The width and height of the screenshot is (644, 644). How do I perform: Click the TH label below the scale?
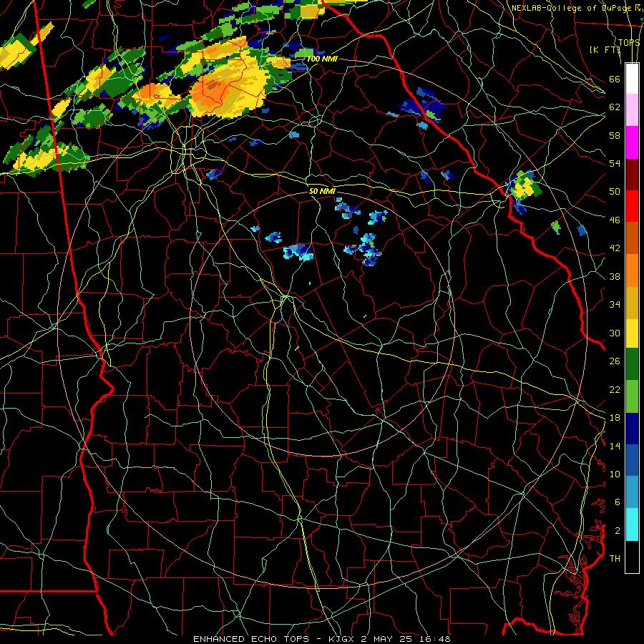(615, 559)
